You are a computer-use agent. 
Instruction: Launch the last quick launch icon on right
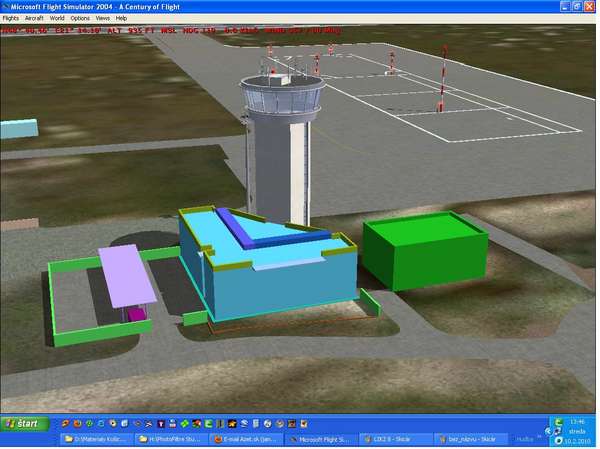point(303,424)
